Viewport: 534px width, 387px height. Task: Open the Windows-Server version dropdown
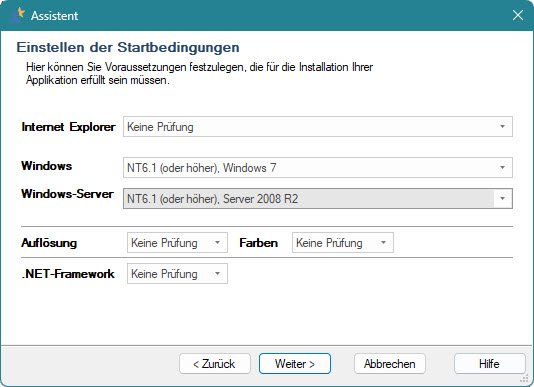pyautogui.click(x=317, y=199)
